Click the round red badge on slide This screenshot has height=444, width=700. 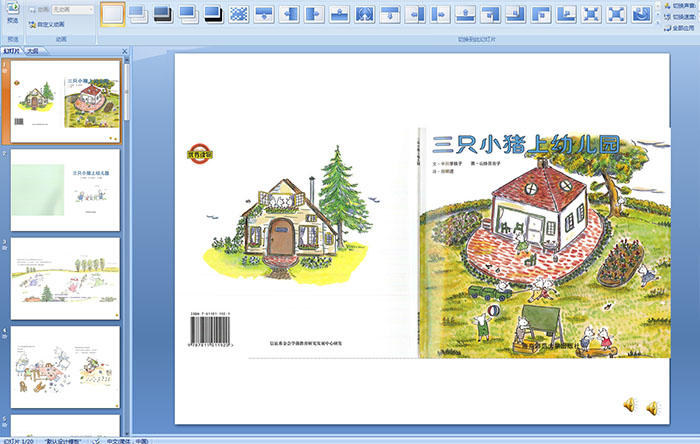pyautogui.click(x=200, y=154)
